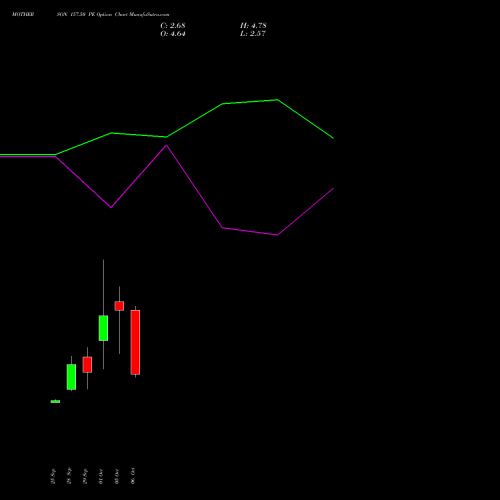Click the '28 Sep' date axis label

[69, 476]
